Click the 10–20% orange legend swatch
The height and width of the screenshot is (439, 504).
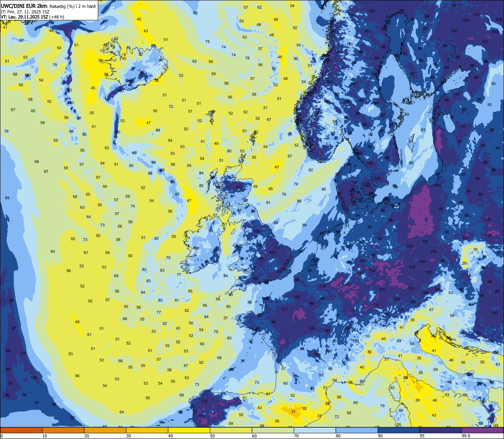(x=63, y=430)
